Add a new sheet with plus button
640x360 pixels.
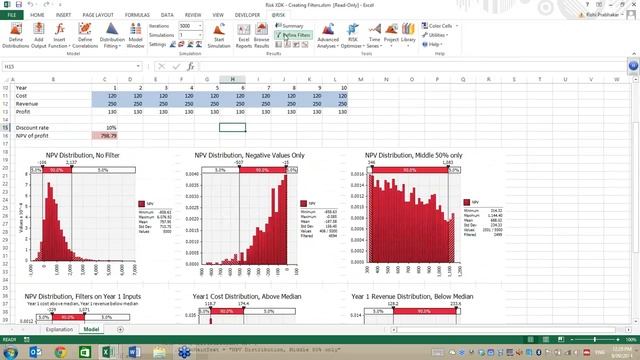(x=120, y=329)
